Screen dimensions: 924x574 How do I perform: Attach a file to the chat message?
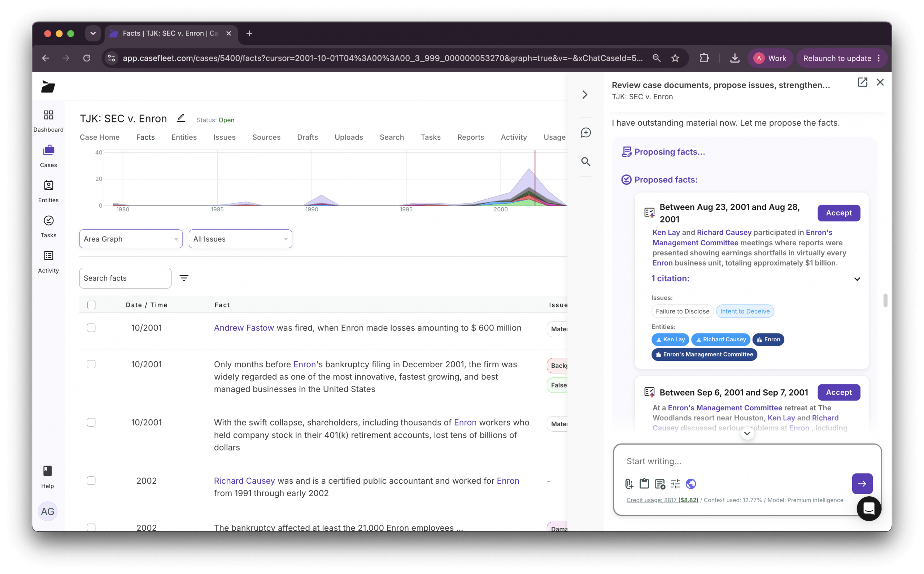(x=629, y=484)
